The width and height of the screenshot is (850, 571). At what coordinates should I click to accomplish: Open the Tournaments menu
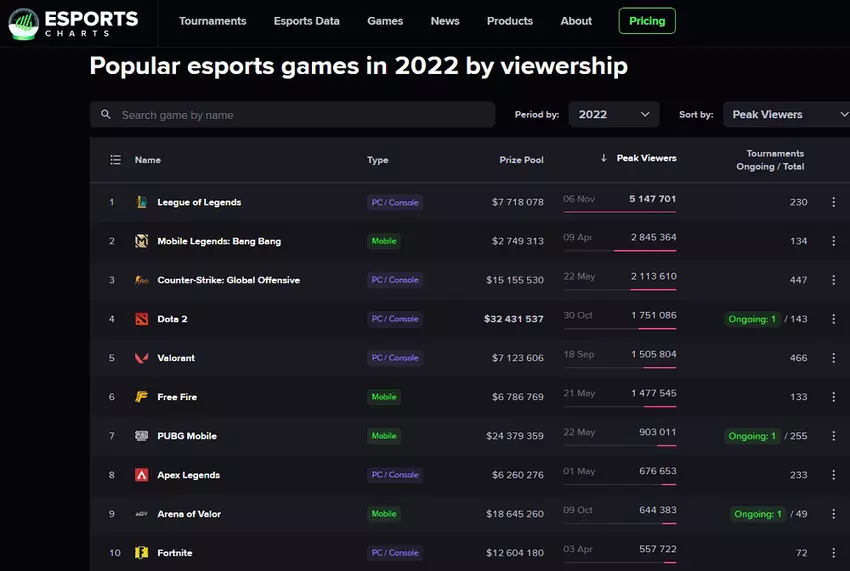(212, 21)
